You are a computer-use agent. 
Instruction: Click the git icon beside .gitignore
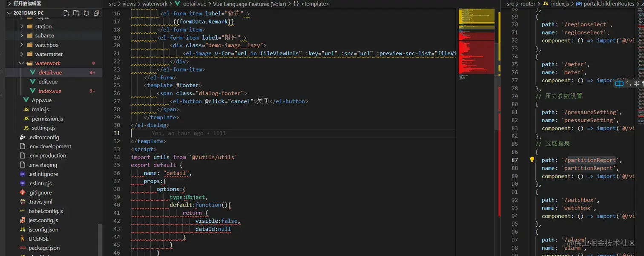(x=23, y=193)
